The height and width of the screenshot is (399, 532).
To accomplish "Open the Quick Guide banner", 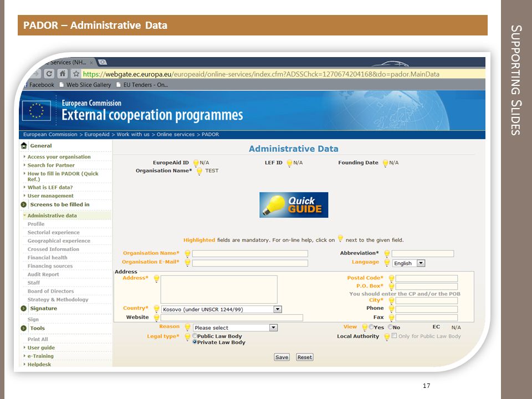I will click(294, 205).
